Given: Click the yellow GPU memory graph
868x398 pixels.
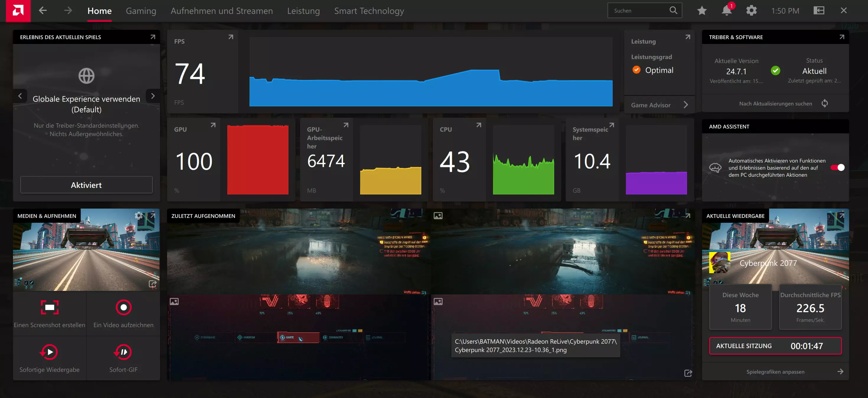Looking at the screenshot, I should [x=391, y=160].
